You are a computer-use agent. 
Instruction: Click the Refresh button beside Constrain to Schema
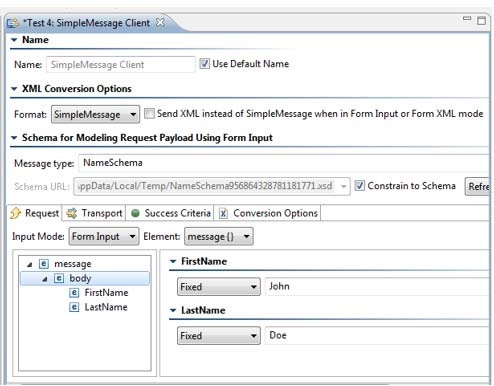(x=478, y=186)
